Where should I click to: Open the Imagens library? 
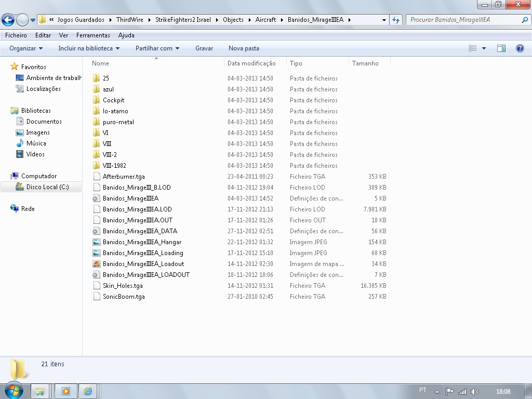coord(38,132)
